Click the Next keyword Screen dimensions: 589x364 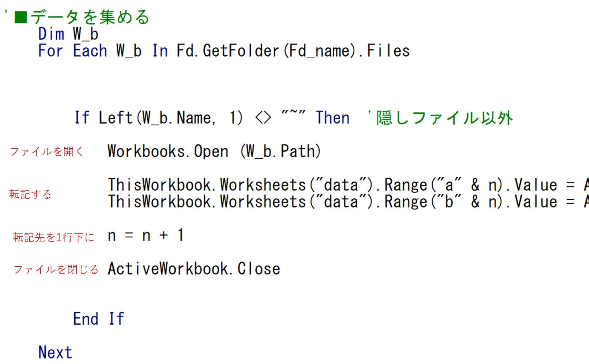pyautogui.click(x=55, y=352)
